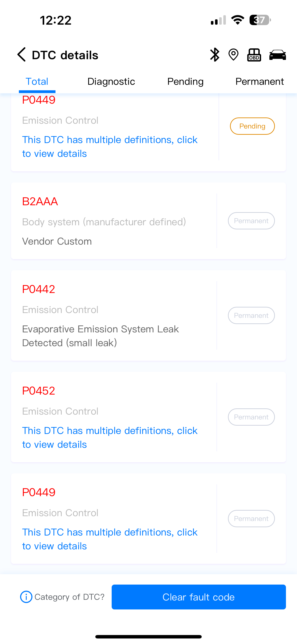Open Category of DTC help text
The width and height of the screenshot is (297, 644).
(x=69, y=597)
